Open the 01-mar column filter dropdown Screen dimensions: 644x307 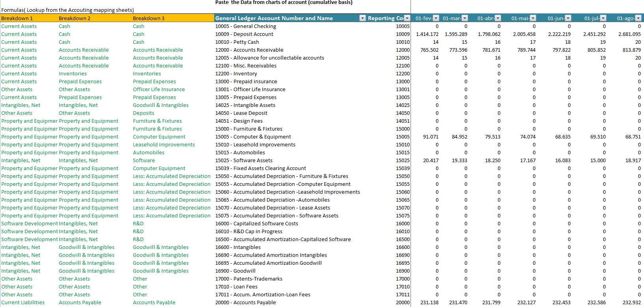(465, 18)
